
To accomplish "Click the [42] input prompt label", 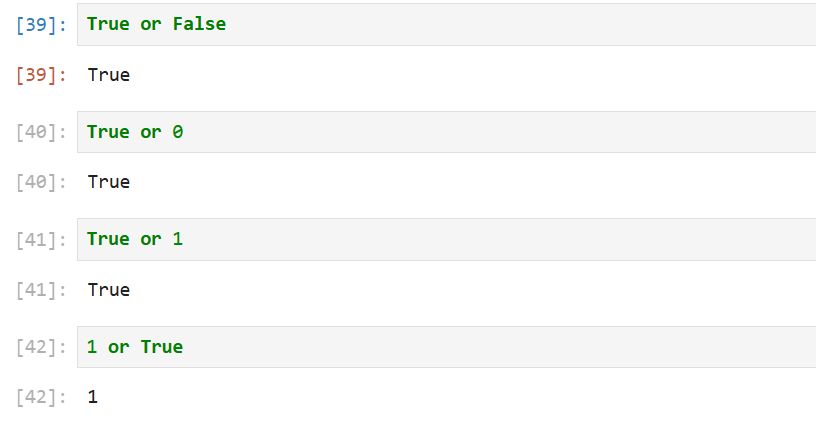I will click(x=41, y=347).
